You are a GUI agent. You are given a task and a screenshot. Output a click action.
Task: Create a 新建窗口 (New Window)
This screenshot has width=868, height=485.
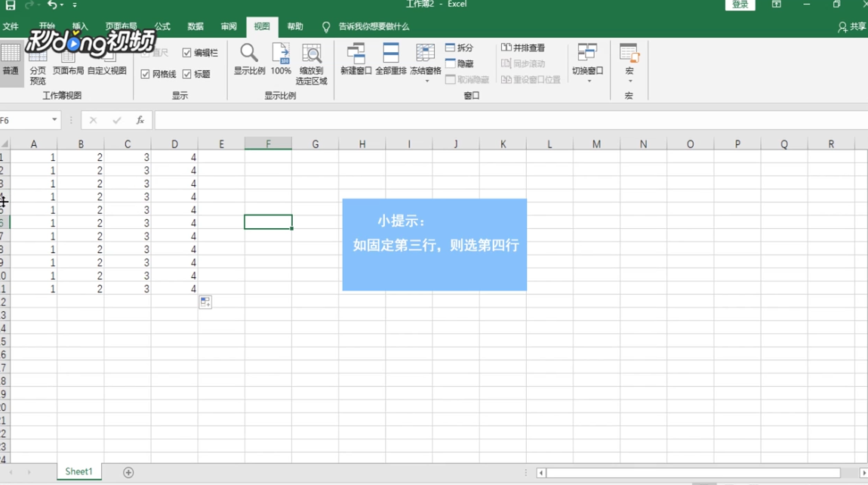click(x=356, y=60)
